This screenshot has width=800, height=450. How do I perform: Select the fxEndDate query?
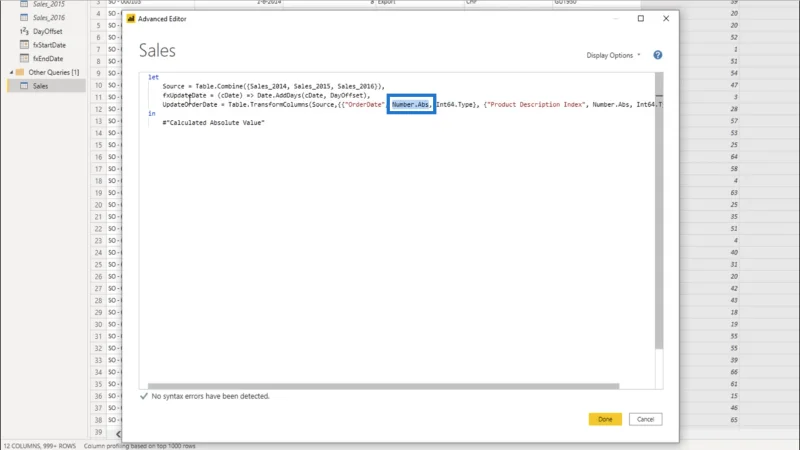48,59
